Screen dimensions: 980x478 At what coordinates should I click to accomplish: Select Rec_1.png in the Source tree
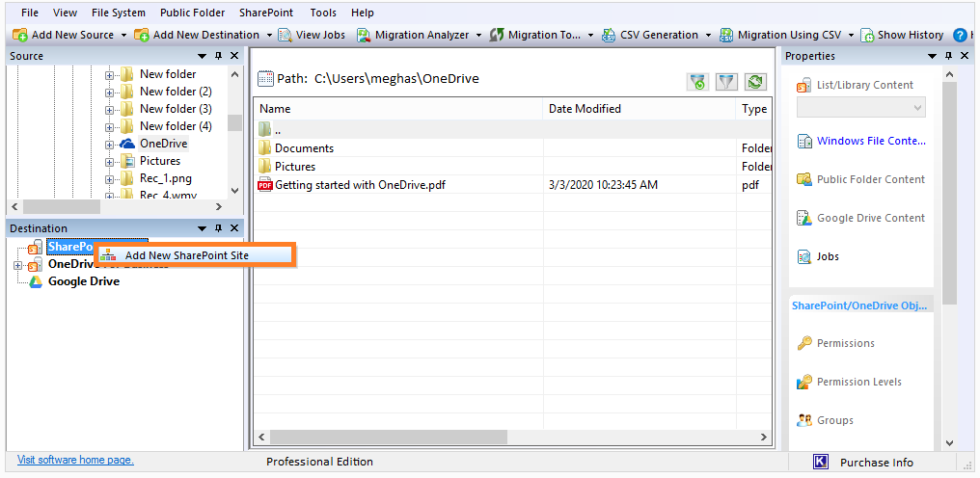click(x=166, y=178)
